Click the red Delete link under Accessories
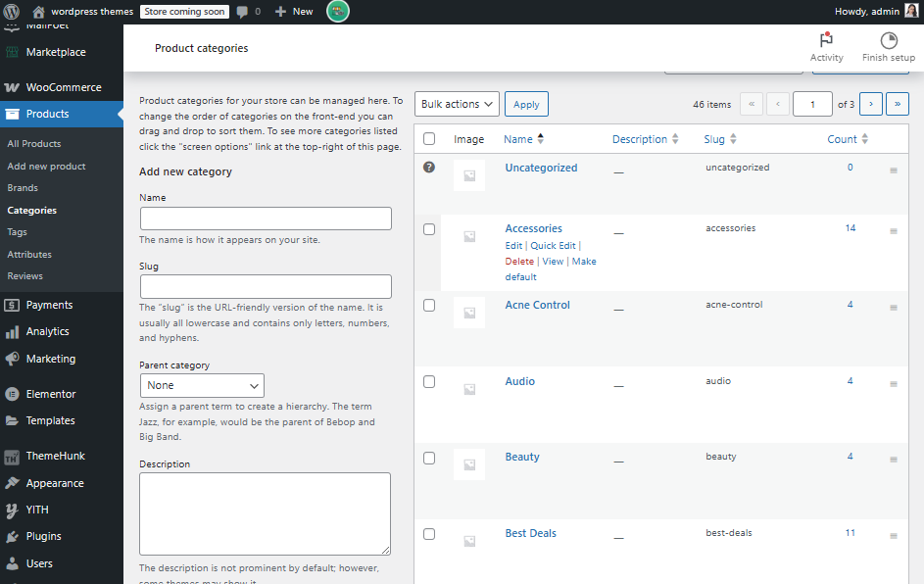 click(x=519, y=261)
